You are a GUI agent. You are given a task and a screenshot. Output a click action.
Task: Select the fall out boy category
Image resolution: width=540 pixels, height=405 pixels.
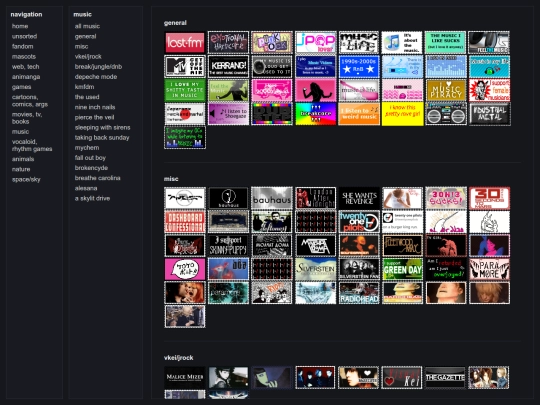coord(90,158)
